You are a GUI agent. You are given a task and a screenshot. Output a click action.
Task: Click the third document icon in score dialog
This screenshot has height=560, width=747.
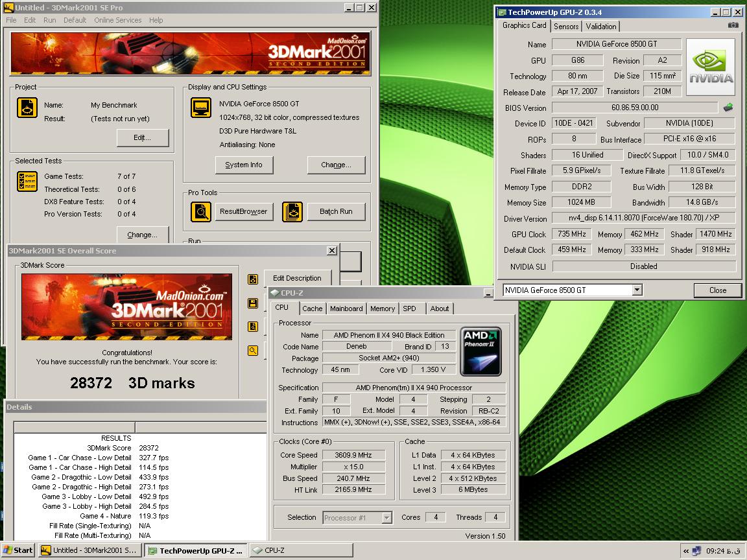253,327
